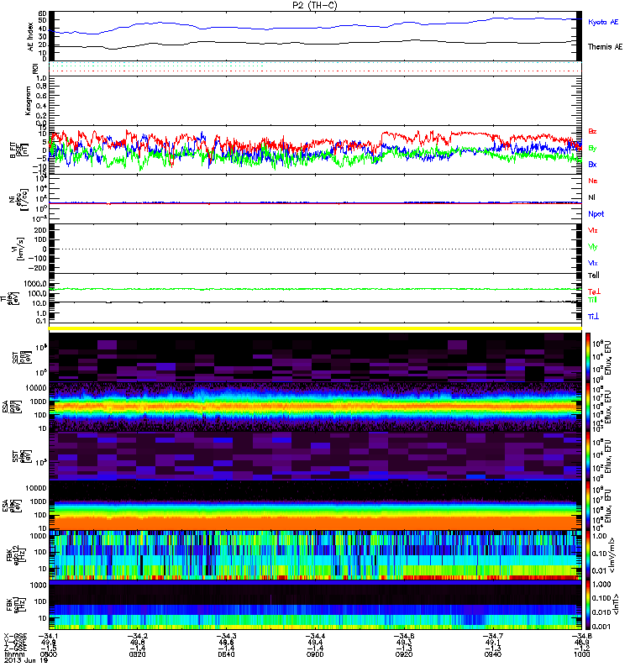Pick the "0920" time tick label
This screenshot has height=672, width=630.
coord(404,654)
